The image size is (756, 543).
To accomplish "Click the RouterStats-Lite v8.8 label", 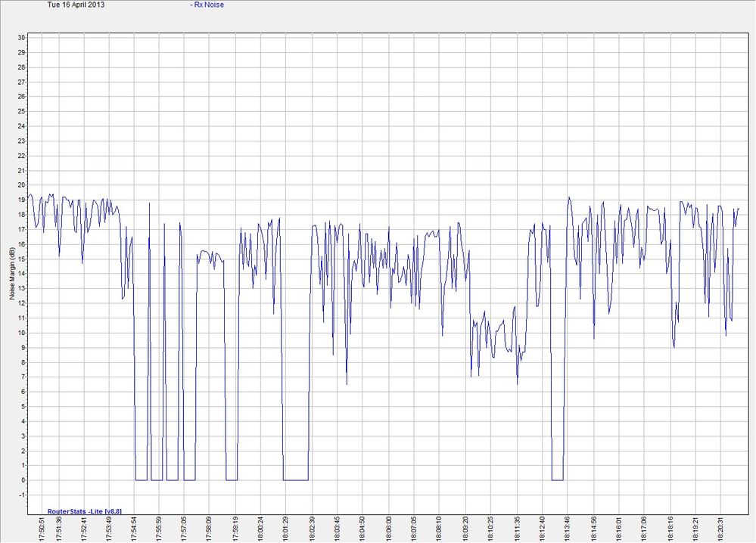I will click(x=84, y=511).
